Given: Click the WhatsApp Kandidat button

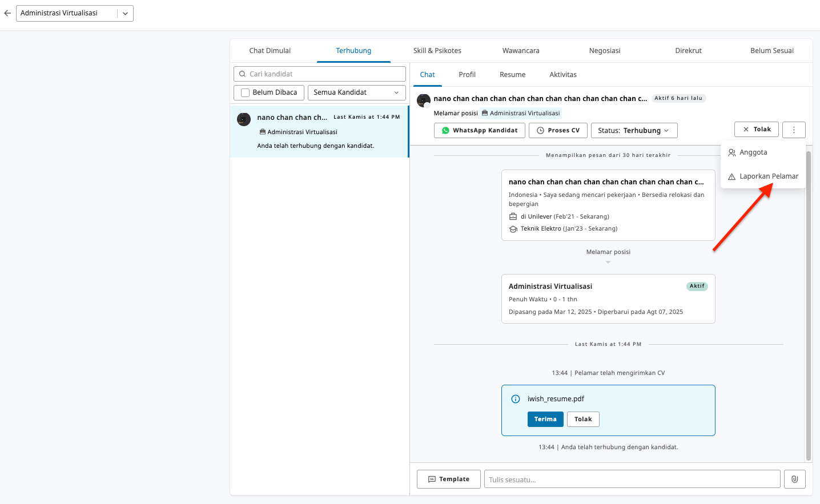Looking at the screenshot, I should pos(479,131).
